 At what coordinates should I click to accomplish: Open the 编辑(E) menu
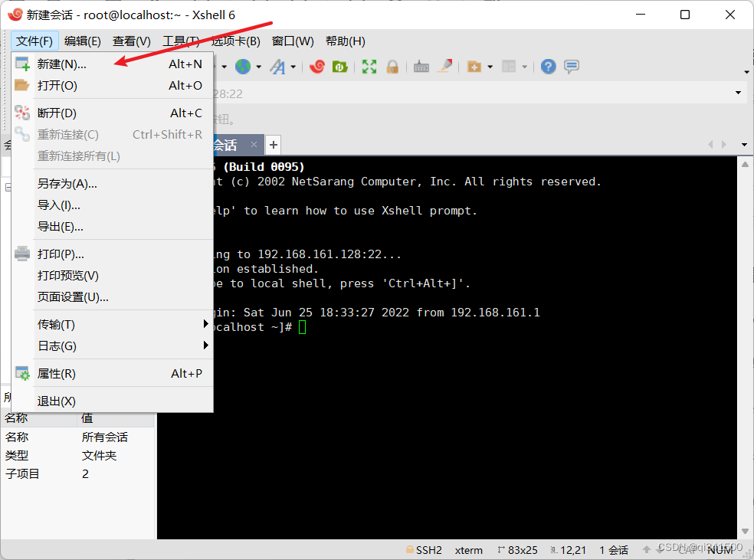[x=83, y=41]
